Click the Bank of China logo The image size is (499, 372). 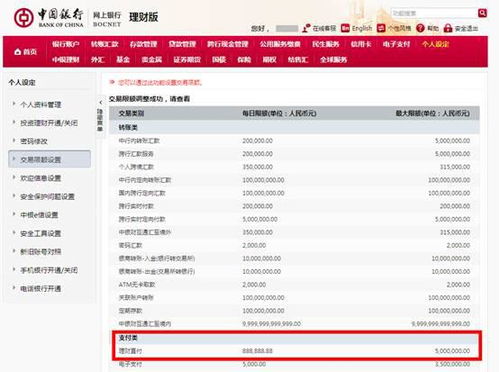click(48, 18)
